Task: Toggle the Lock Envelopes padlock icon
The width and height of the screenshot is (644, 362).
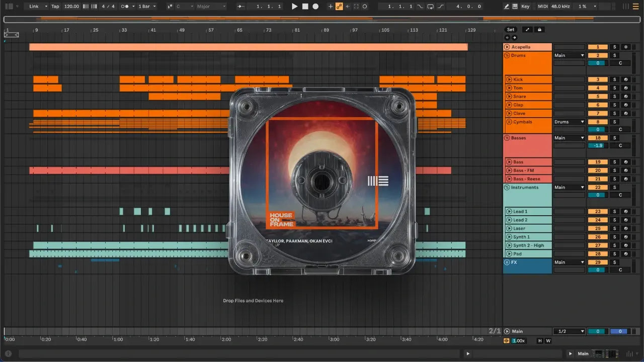Action: (x=539, y=30)
